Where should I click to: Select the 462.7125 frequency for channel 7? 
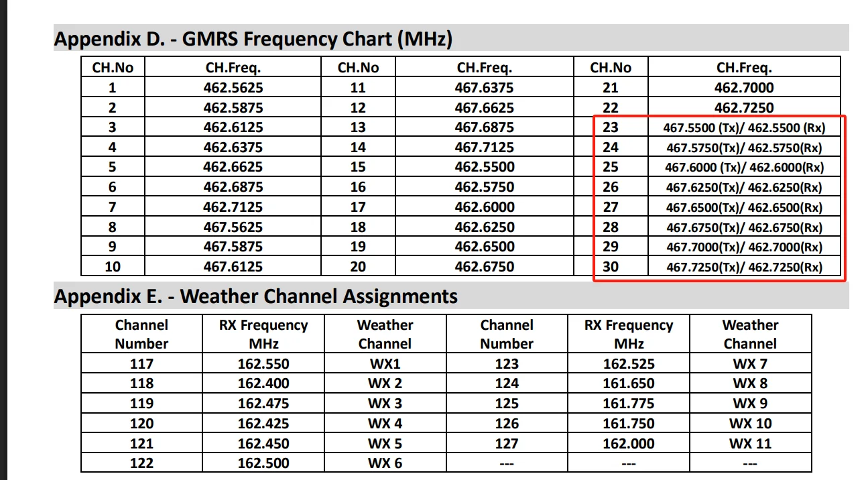tap(233, 207)
